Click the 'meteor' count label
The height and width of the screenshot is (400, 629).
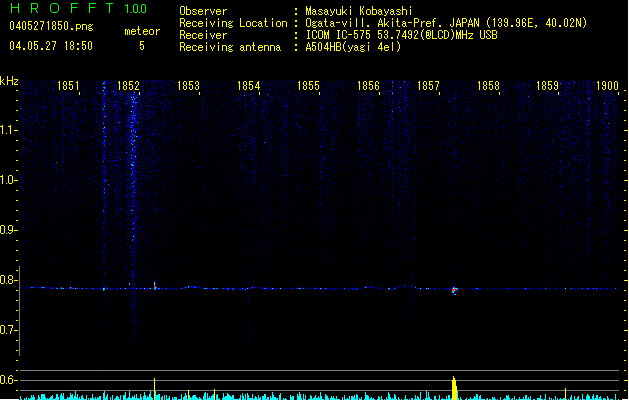(x=142, y=31)
